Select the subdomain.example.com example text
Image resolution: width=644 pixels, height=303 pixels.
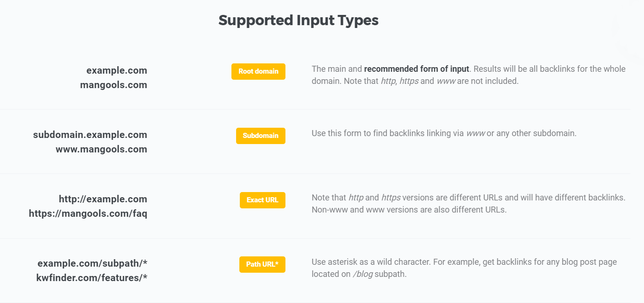tap(90, 135)
